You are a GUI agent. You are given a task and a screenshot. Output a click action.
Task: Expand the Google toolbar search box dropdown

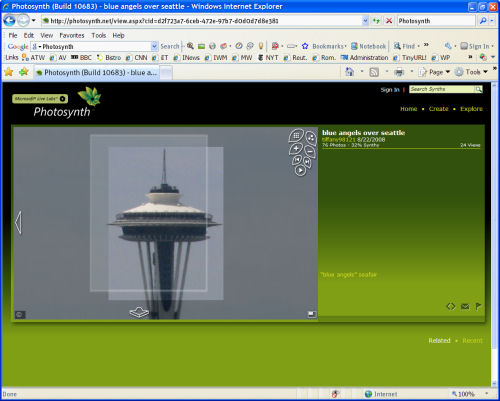[154, 46]
